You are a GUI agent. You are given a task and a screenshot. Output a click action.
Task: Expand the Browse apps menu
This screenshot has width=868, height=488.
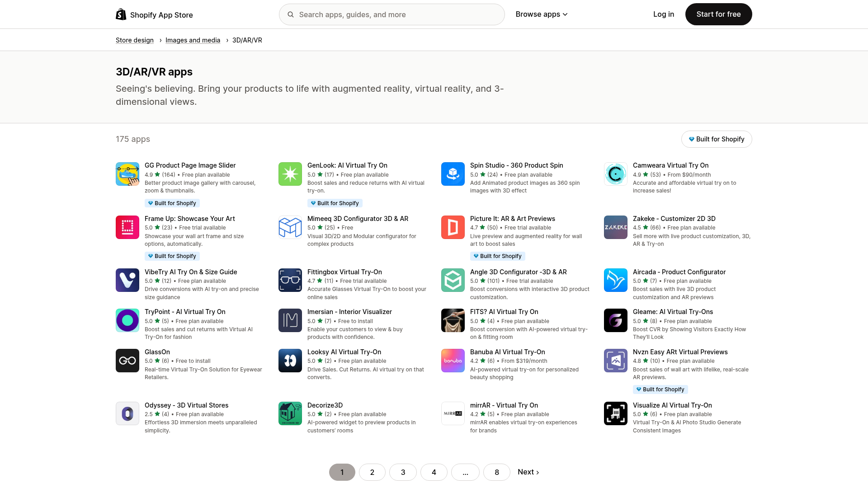(x=542, y=14)
